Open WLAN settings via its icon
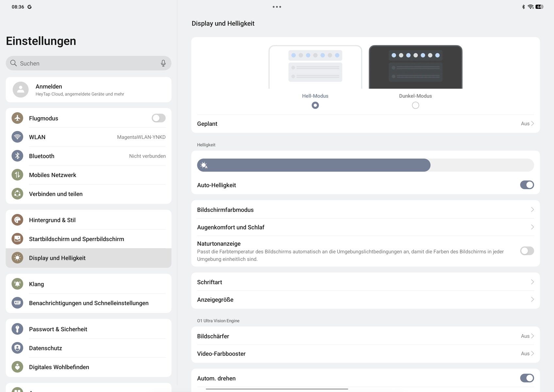Image resolution: width=554 pixels, height=392 pixels. (17, 137)
